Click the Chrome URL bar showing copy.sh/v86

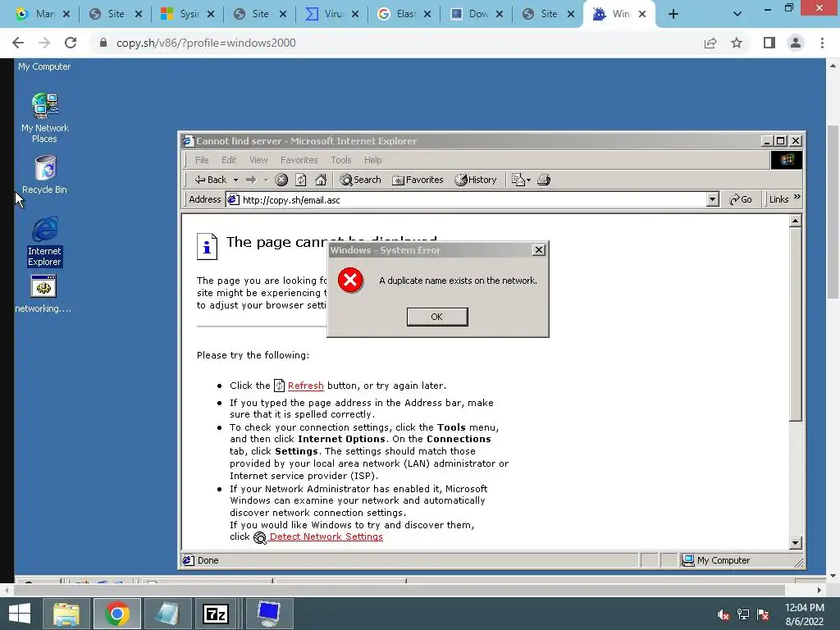396,43
